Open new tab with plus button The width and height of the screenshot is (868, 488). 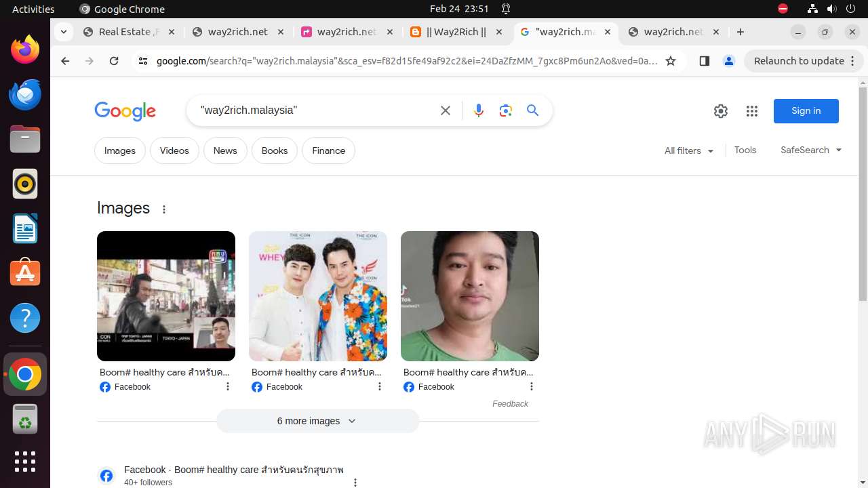coord(741,32)
